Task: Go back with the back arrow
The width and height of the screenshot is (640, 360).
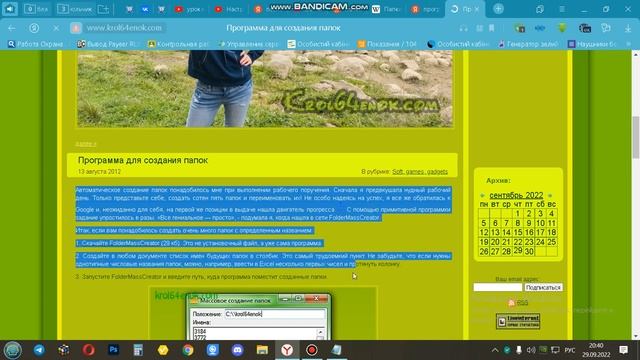Action: tap(12, 28)
